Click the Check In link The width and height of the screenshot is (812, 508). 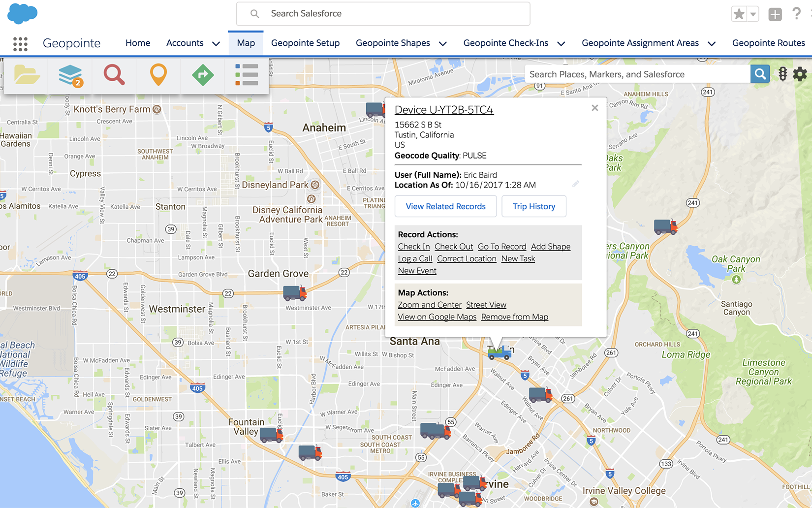coord(414,247)
